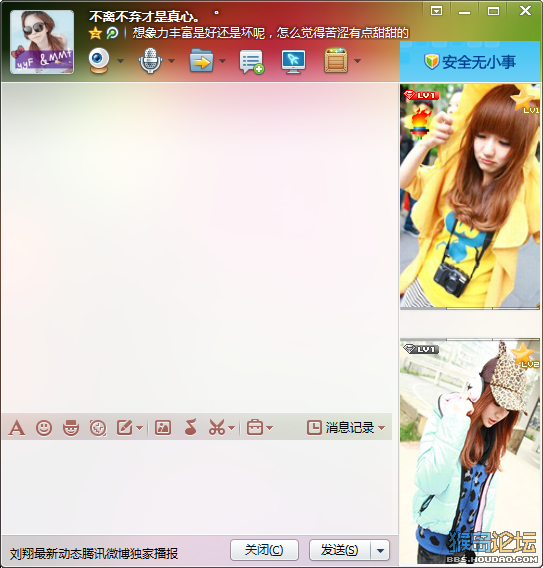Open 刘翔最新动态腾讯微博独家播报 news link
The width and height of the screenshot is (543, 568).
[94, 554]
